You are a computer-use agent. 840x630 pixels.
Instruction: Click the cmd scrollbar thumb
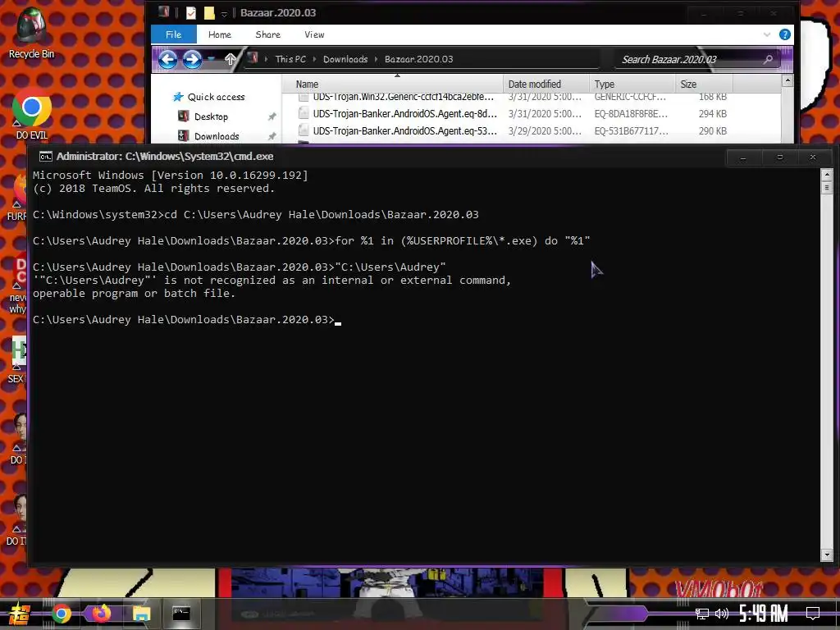(x=827, y=188)
